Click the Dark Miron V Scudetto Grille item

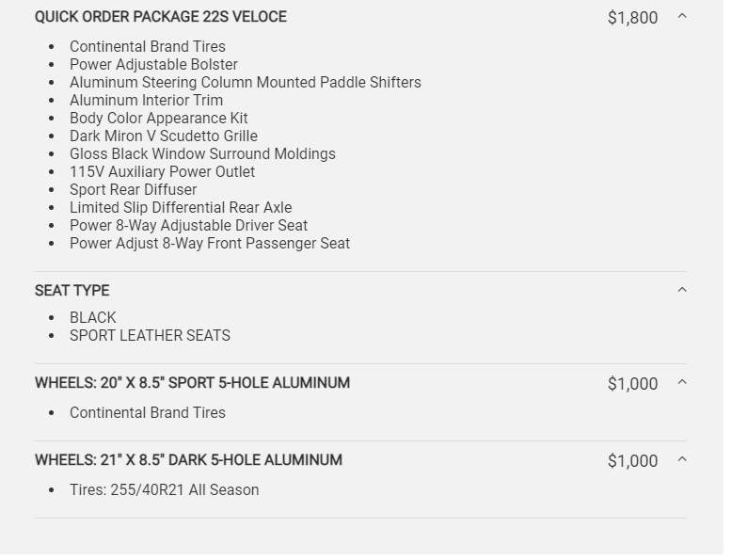tap(163, 136)
